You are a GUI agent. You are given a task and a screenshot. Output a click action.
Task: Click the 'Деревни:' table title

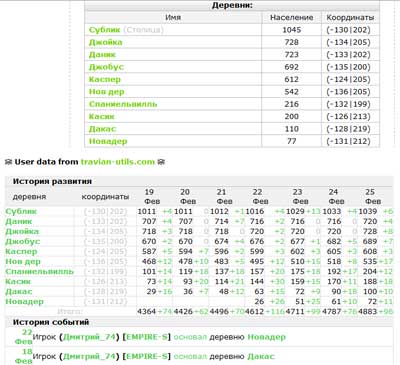pos(232,5)
